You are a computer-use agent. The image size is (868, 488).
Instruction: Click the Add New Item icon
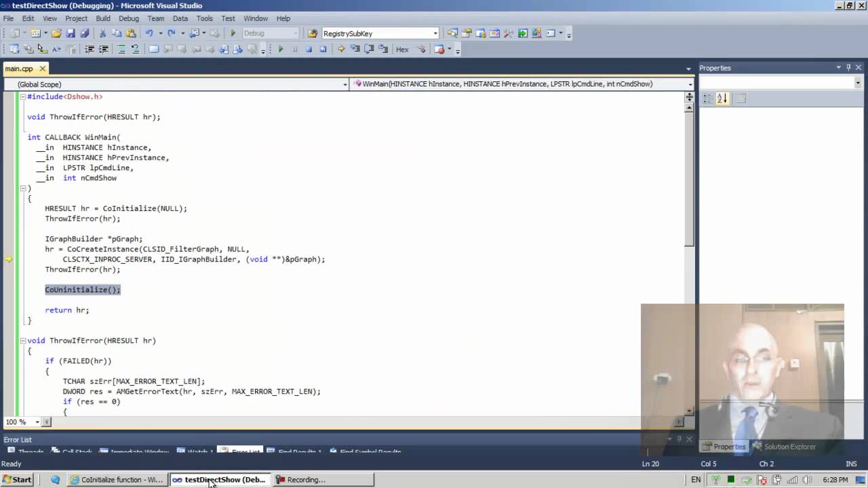tap(35, 33)
